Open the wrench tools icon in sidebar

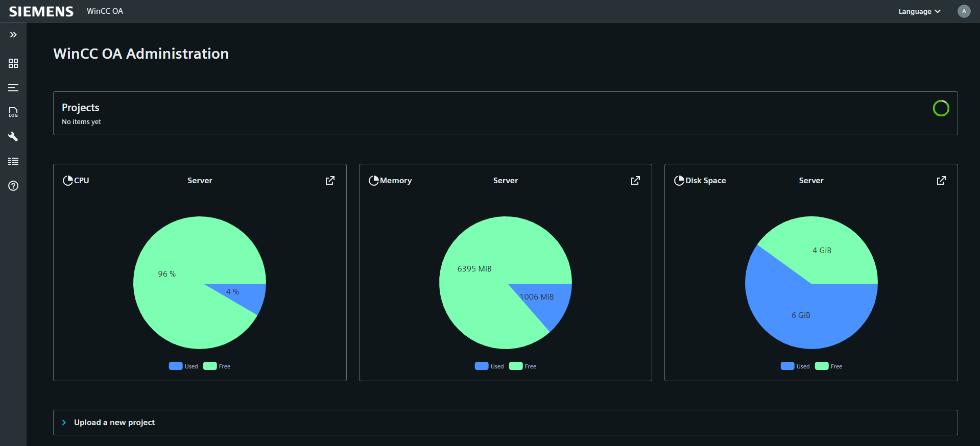pos(13,137)
